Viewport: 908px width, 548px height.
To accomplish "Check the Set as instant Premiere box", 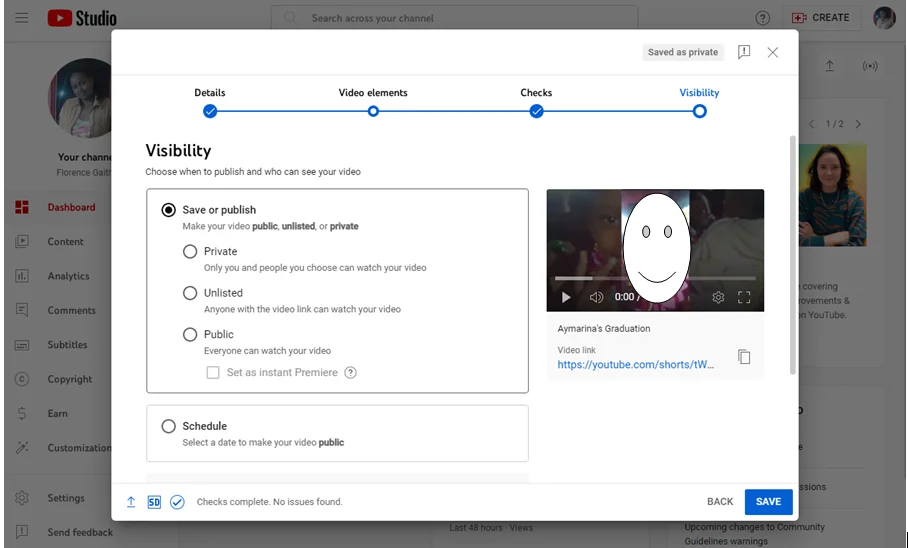I will pyautogui.click(x=213, y=373).
